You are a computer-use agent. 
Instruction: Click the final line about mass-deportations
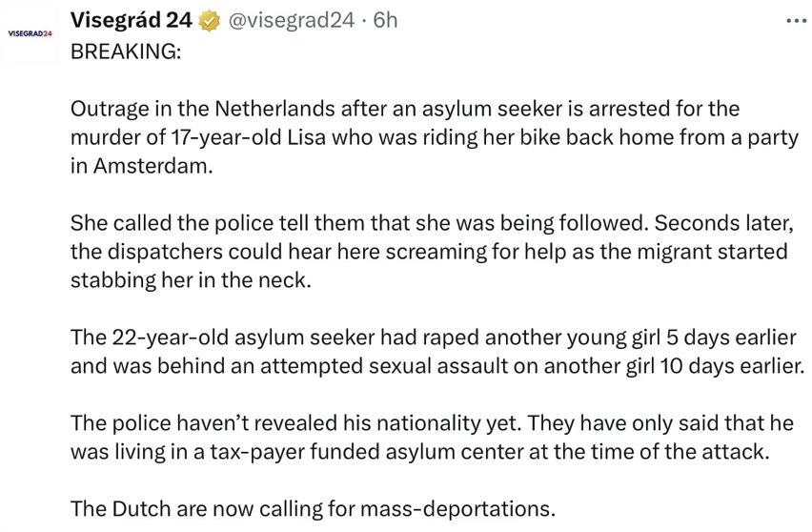coord(313,509)
